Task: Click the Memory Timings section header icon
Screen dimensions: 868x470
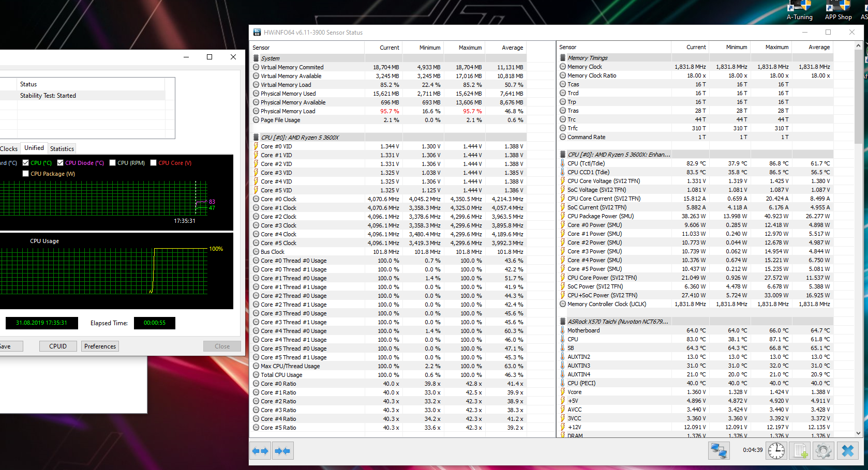Action: click(563, 58)
